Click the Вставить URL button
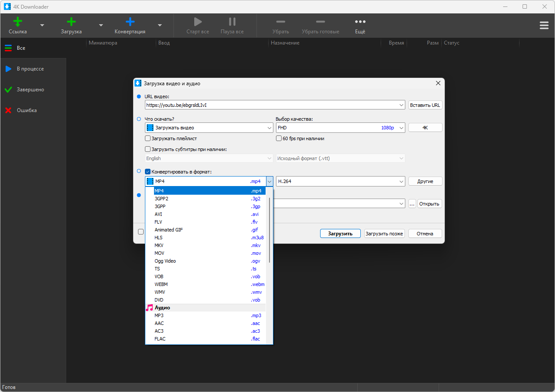 point(425,105)
